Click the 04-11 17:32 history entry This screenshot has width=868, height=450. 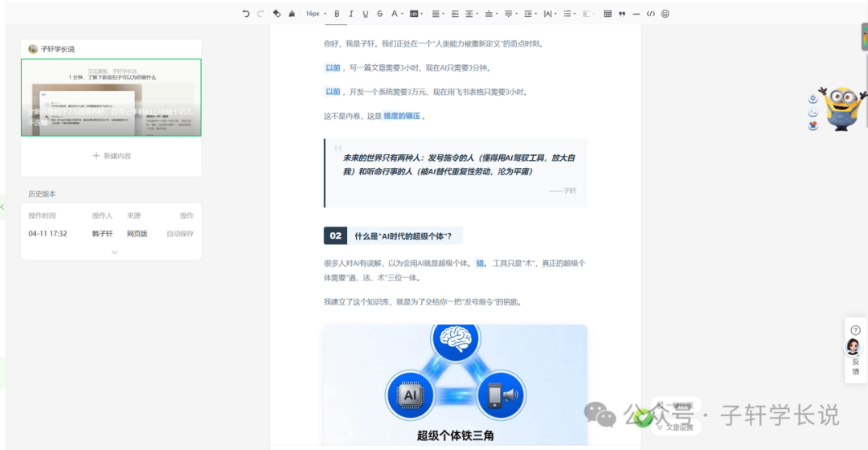coord(47,234)
